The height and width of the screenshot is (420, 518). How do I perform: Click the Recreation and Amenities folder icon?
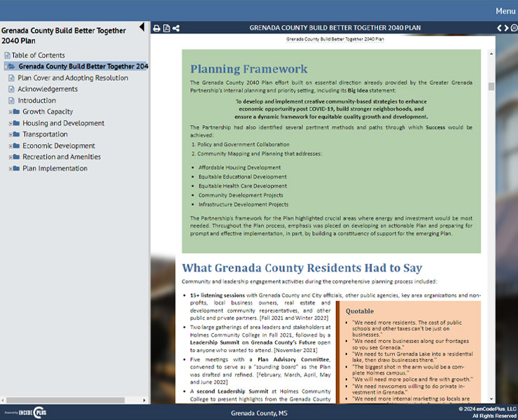(x=16, y=157)
